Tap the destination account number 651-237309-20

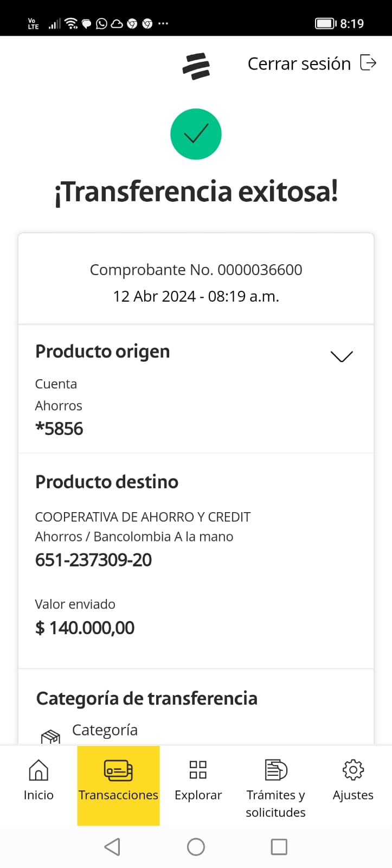(x=94, y=560)
